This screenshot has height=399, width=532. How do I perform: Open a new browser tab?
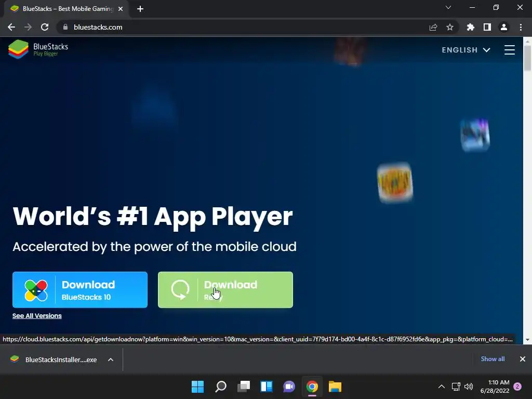tap(140, 9)
